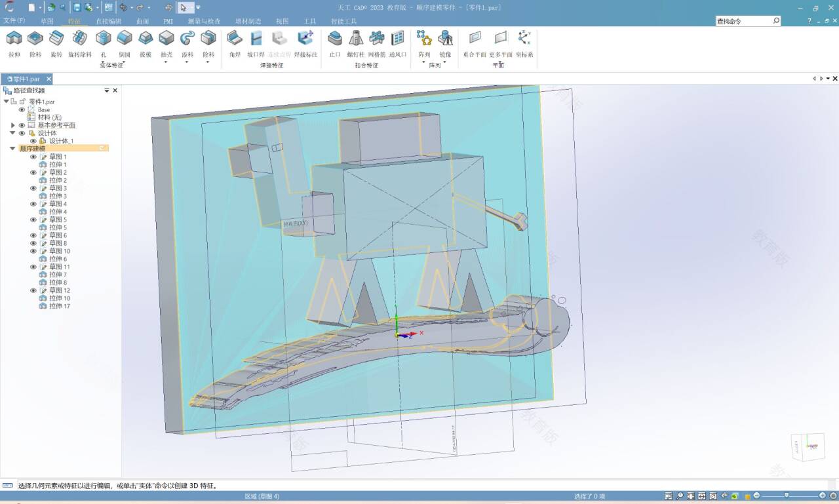Select the 通风口 vent tool
Screen dimensions: 839x504
pos(398,44)
